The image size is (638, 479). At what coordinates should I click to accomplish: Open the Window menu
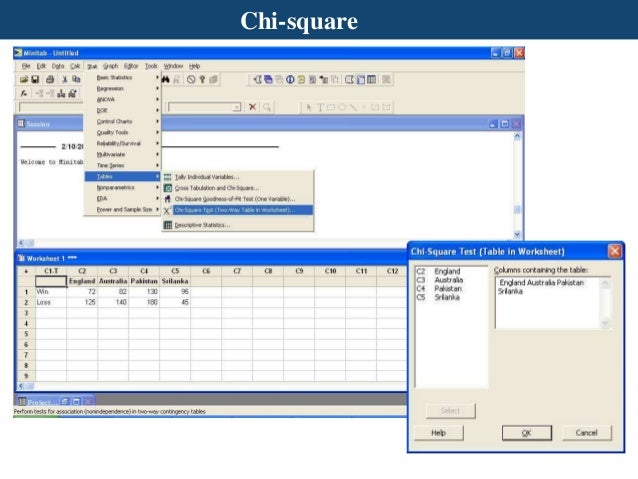(173, 66)
